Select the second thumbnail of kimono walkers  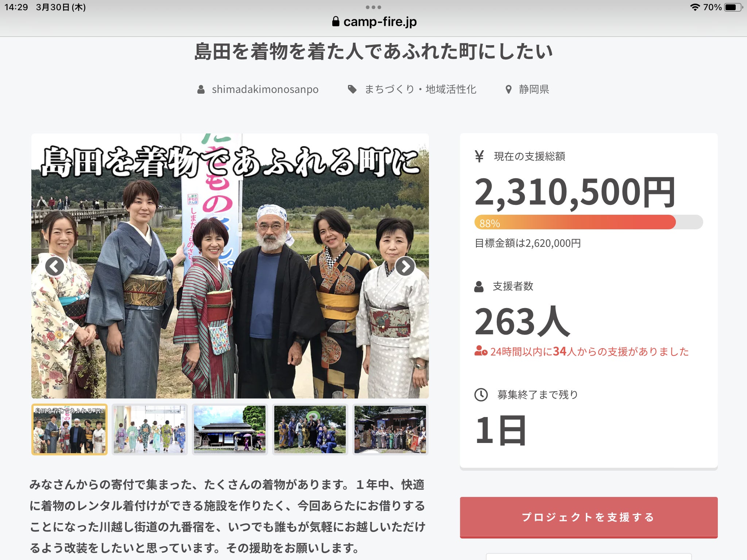150,429
